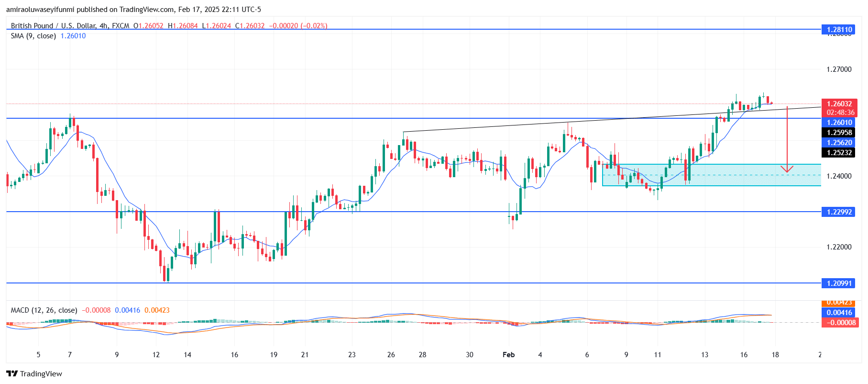Click the SMA legend value 1.26010
Screen dimensions: 868x384
point(73,36)
